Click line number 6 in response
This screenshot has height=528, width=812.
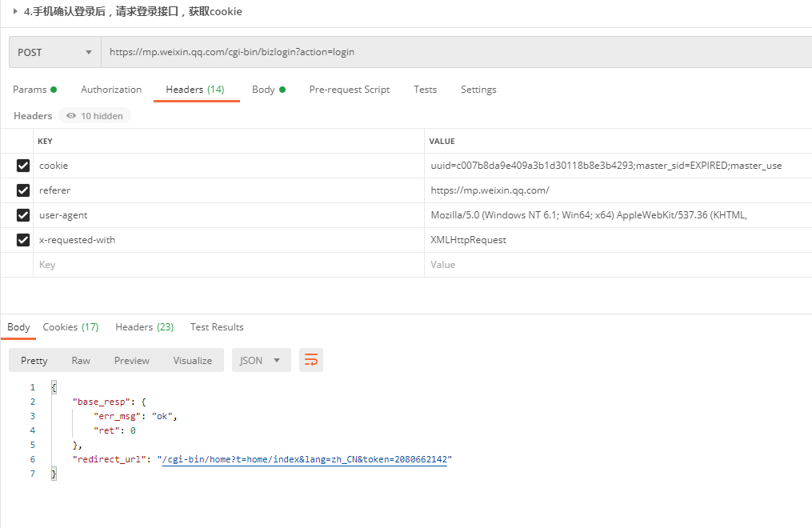point(33,460)
